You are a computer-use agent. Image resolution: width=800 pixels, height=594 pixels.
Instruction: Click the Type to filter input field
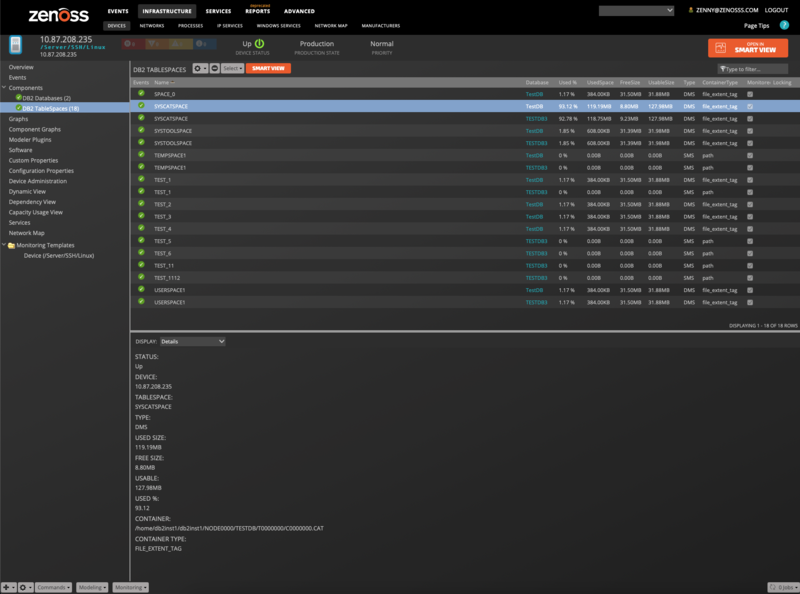click(x=753, y=69)
